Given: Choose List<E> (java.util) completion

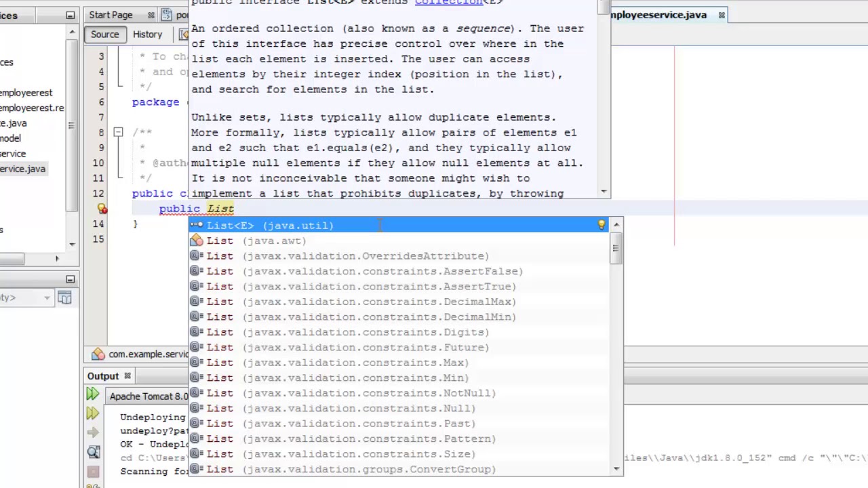Looking at the screenshot, I should pos(399,225).
